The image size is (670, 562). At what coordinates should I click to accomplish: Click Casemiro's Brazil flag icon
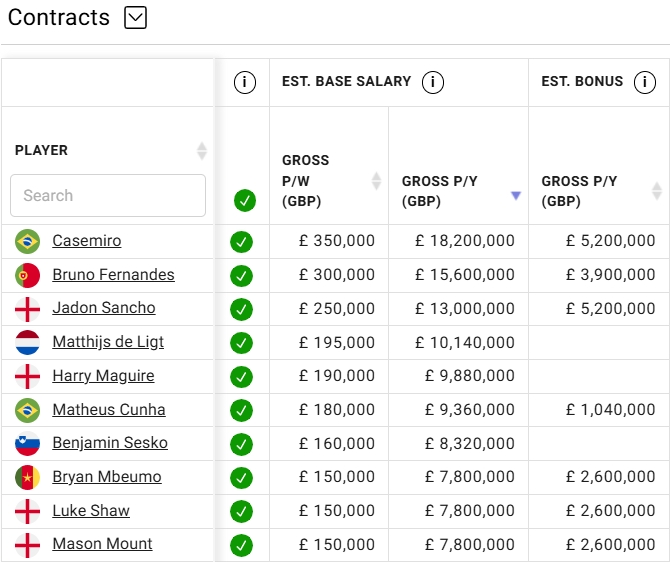point(27,241)
